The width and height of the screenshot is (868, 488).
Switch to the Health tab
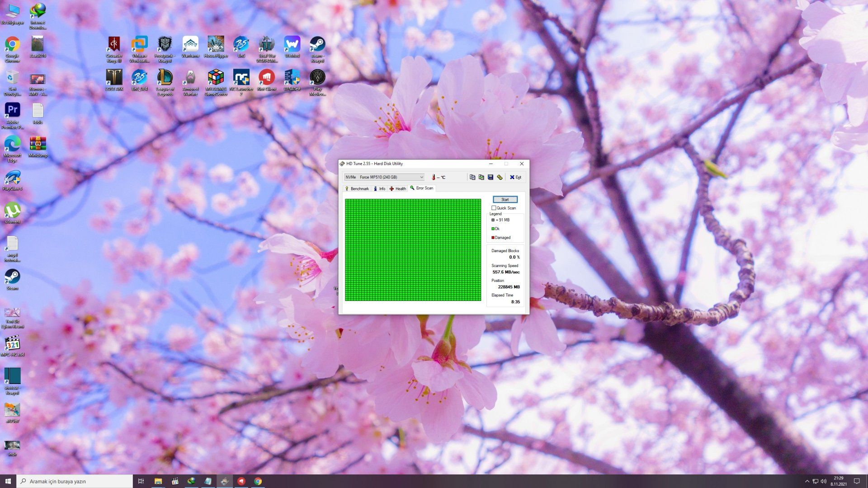(x=398, y=188)
